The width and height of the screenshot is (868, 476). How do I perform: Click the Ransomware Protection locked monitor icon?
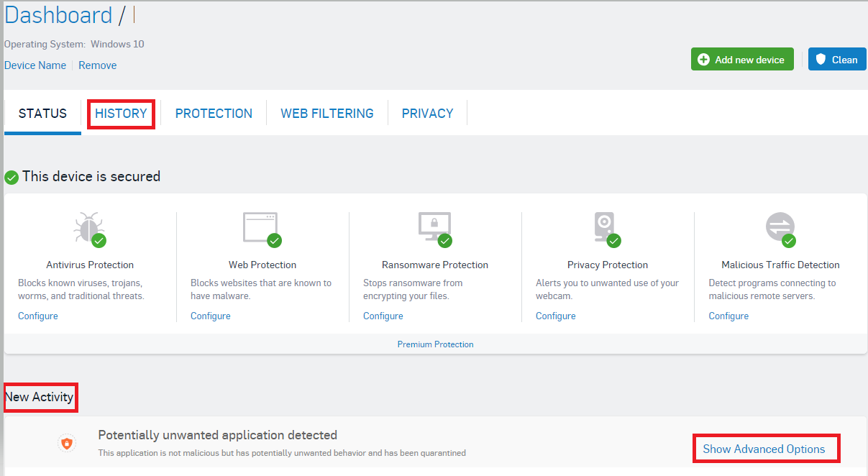[434, 229]
